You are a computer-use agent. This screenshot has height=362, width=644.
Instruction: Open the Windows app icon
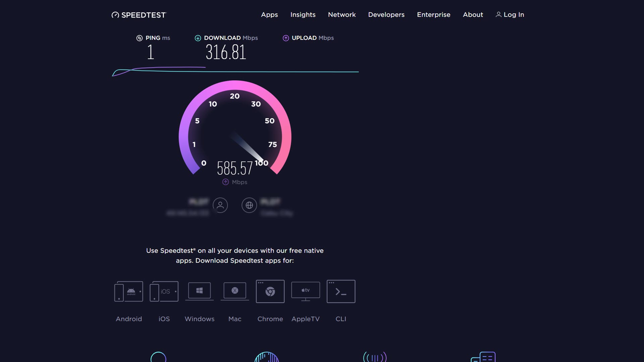click(200, 291)
